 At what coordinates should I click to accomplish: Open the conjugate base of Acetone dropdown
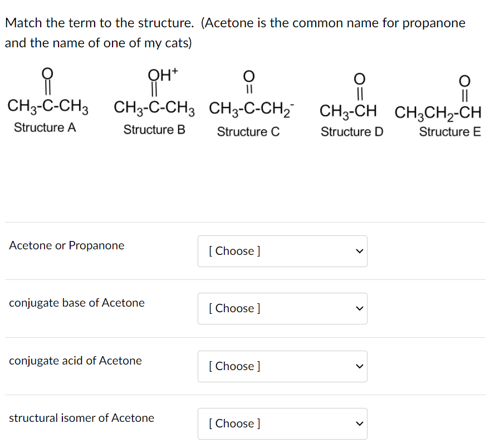point(282,308)
